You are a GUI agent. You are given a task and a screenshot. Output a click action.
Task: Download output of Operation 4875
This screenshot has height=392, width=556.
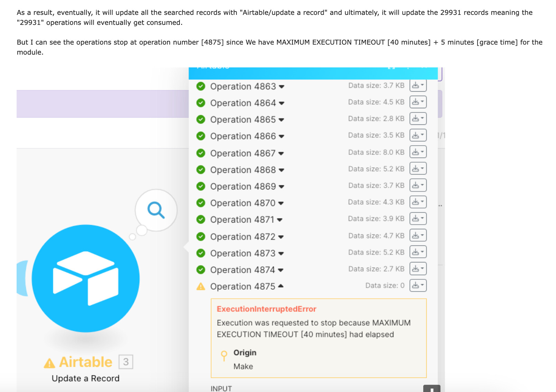coord(418,285)
